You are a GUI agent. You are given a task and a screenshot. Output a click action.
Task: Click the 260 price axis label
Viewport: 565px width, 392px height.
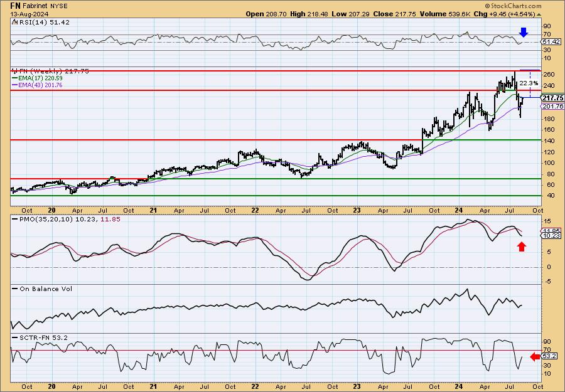549,75
